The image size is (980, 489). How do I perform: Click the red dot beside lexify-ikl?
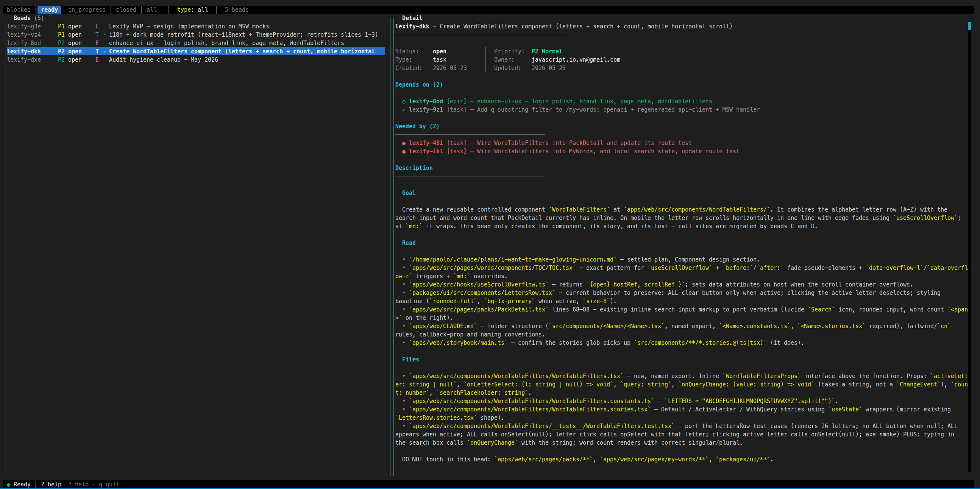coord(404,152)
